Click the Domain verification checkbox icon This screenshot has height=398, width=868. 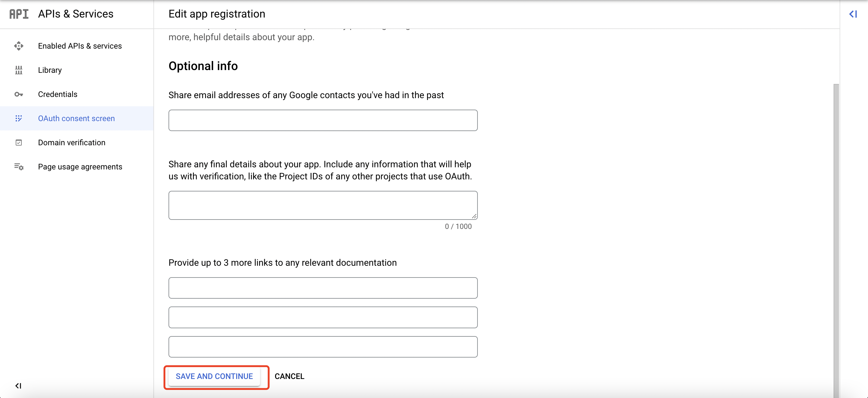(19, 143)
